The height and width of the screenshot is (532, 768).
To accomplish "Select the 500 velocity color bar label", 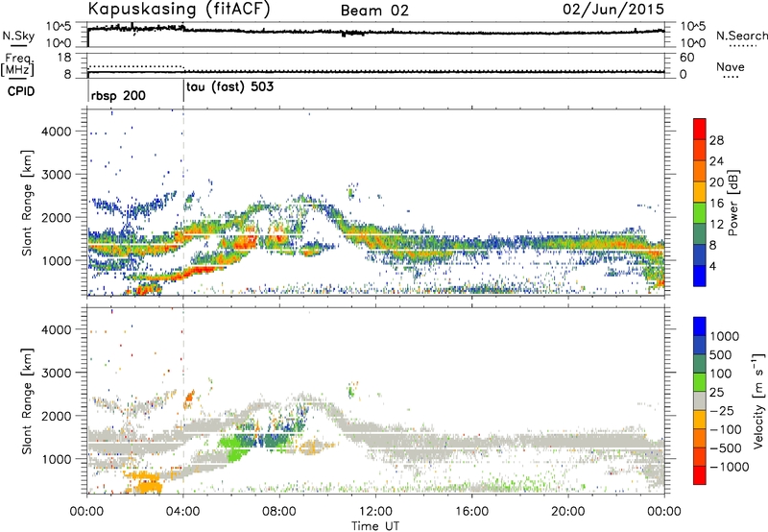I will (x=719, y=355).
